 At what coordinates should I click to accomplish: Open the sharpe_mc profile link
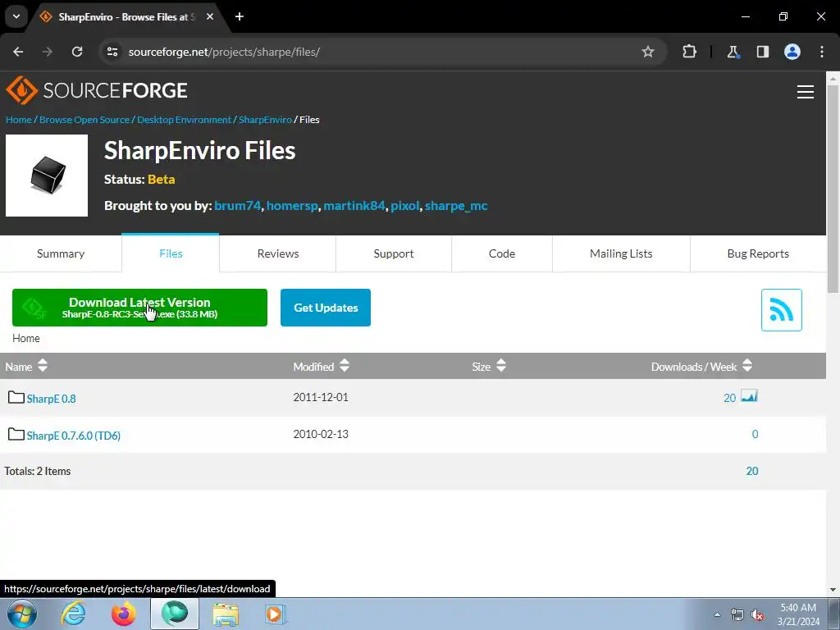[x=456, y=206]
